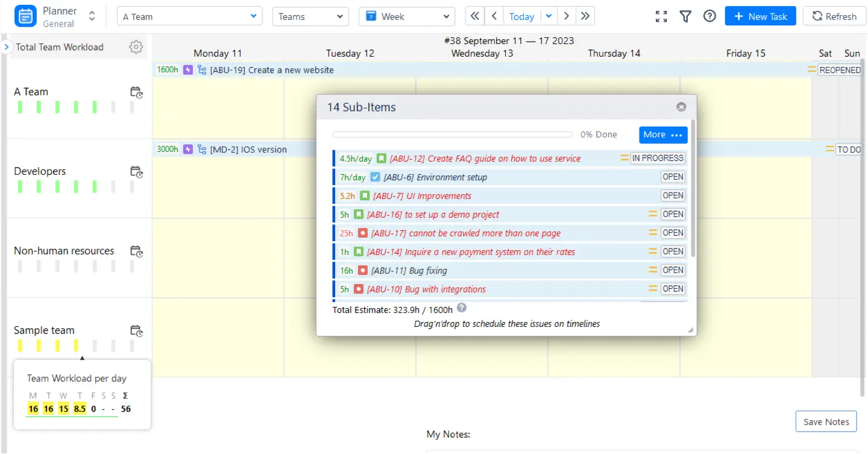Click the ABU-16 story bookmark icon
This screenshot has width=868, height=454.
tap(359, 215)
